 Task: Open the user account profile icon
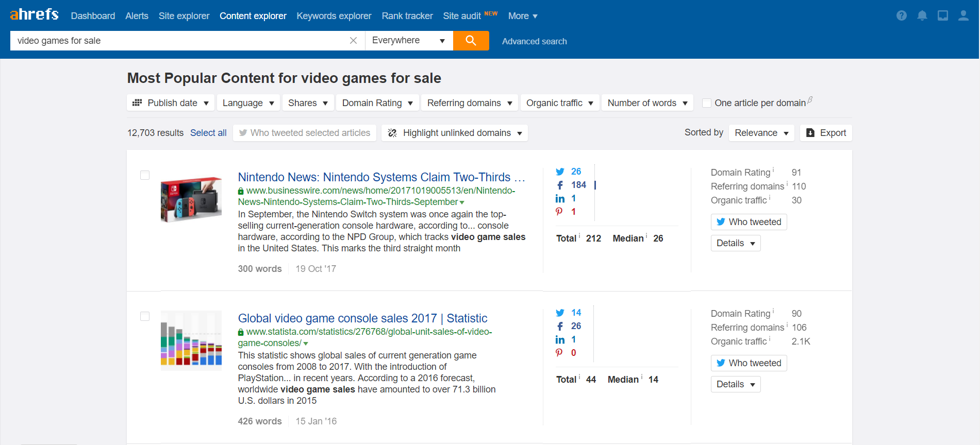pos(963,15)
